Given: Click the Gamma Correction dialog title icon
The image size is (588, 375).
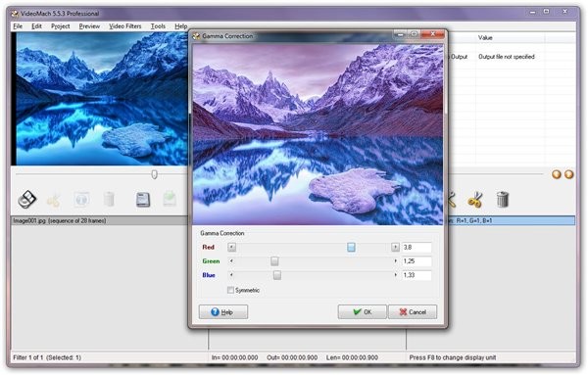Looking at the screenshot, I should 196,36.
